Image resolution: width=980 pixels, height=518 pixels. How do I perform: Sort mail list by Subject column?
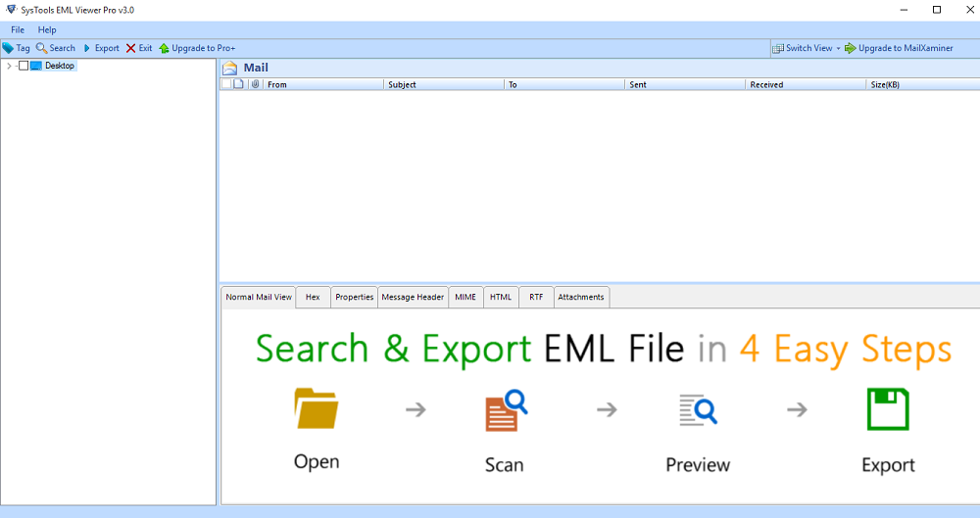(x=444, y=84)
